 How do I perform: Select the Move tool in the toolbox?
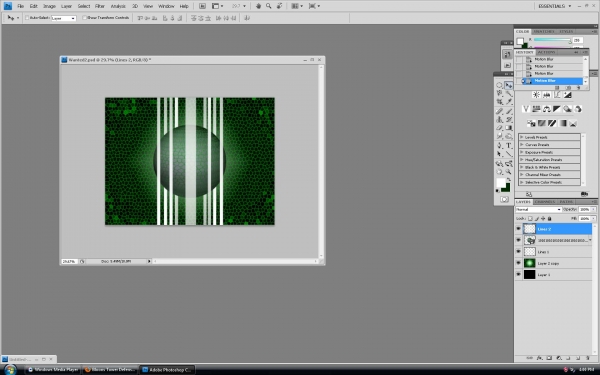click(509, 85)
